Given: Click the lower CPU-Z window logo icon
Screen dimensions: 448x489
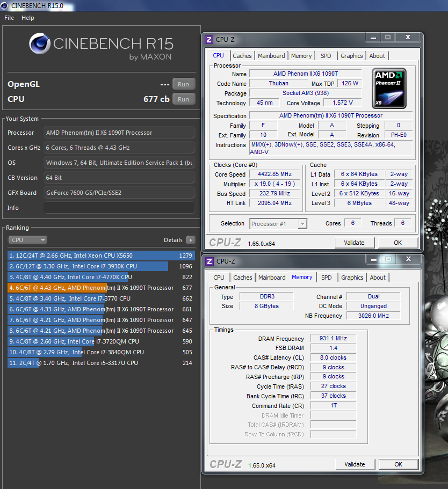Looking at the screenshot, I should point(209,261).
